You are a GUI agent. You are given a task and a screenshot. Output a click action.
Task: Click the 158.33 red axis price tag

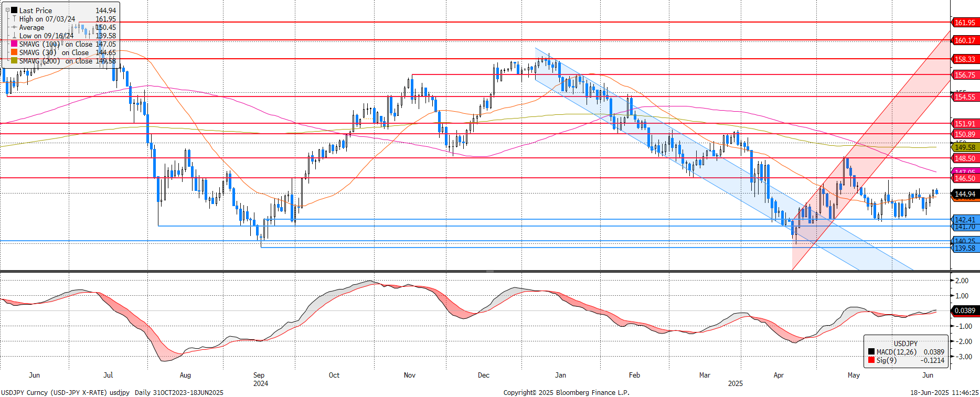click(x=965, y=59)
